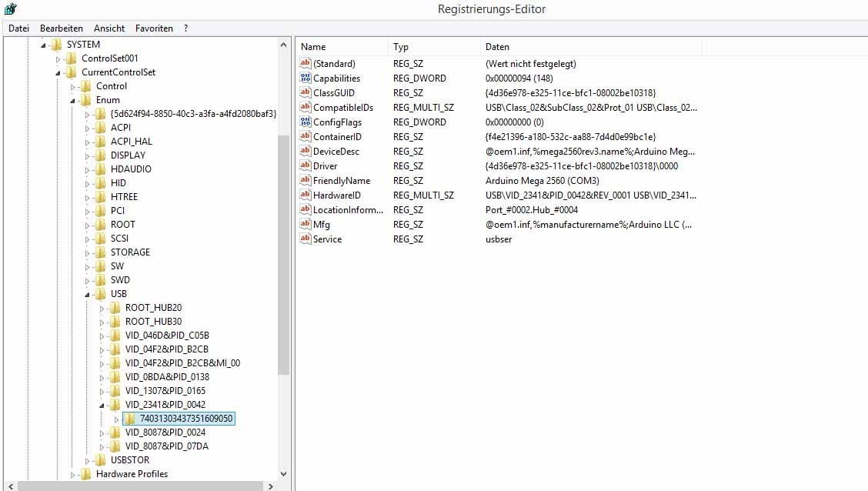This screenshot has height=491, width=868.
Task: Click the HardwareID string value icon
Action: tap(305, 195)
